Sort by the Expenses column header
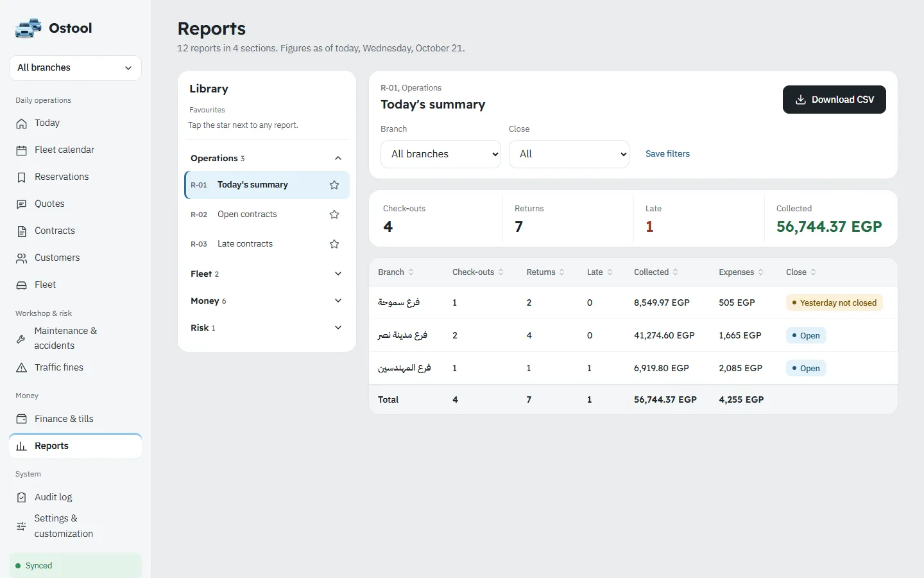The image size is (924, 578). [x=741, y=272]
